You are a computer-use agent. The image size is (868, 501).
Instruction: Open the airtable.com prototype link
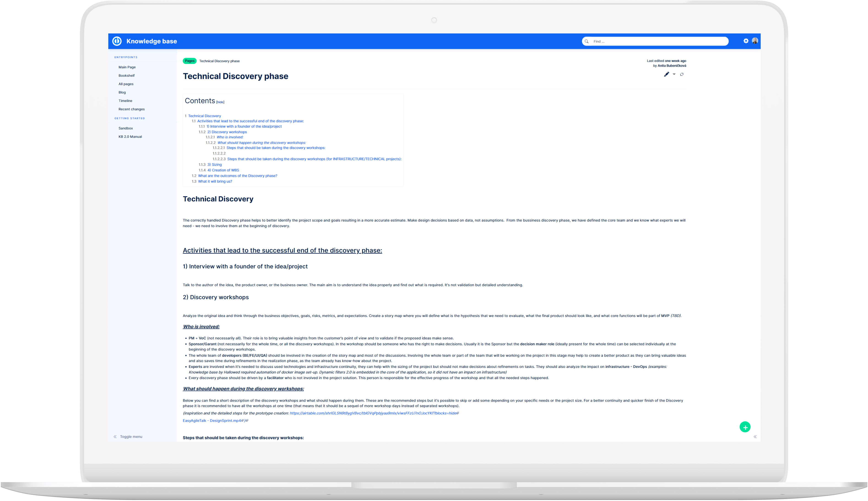pyautogui.click(x=374, y=413)
